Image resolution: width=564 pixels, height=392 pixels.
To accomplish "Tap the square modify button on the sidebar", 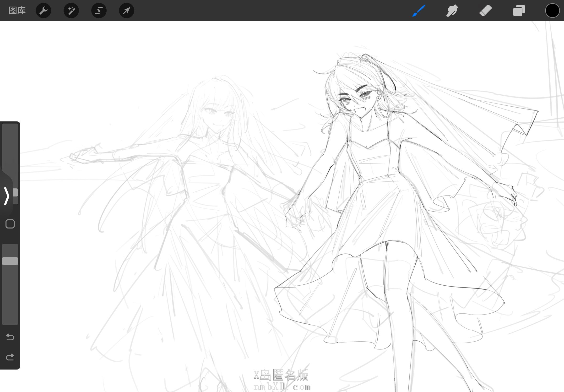I will (10, 224).
